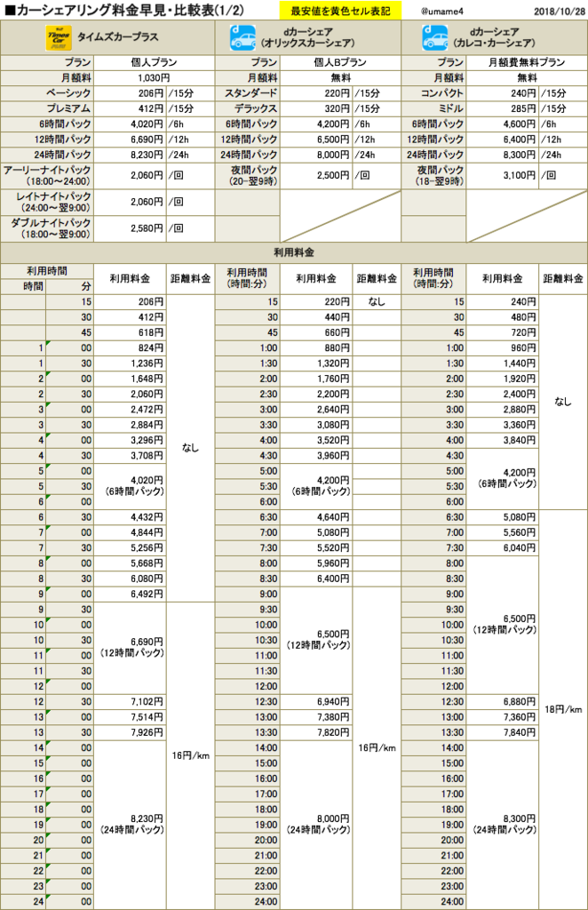Click the 16円/km cell in Times column
The image size is (588, 910).
(190, 755)
